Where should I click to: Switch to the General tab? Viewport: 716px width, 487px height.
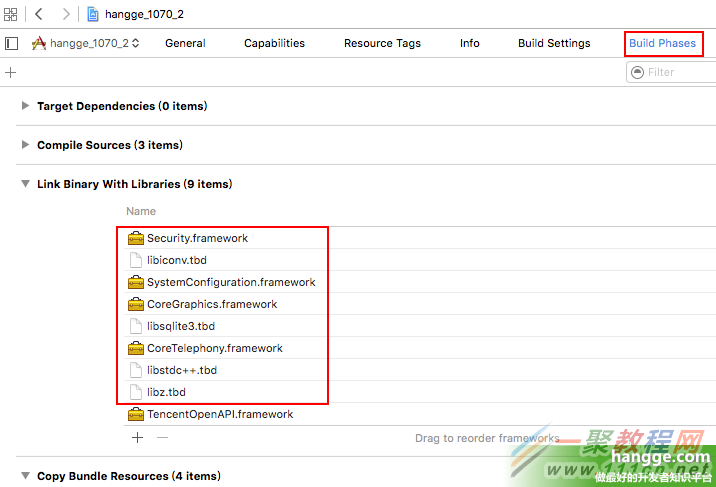[185, 43]
